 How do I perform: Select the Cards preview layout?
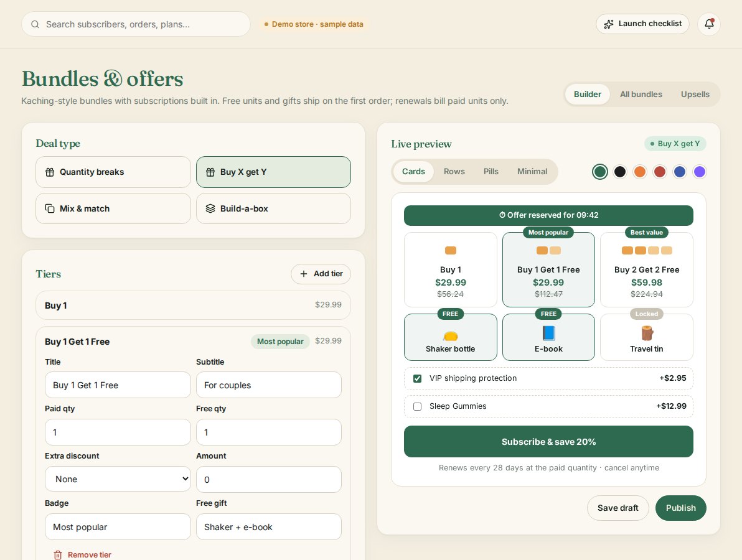pos(413,172)
